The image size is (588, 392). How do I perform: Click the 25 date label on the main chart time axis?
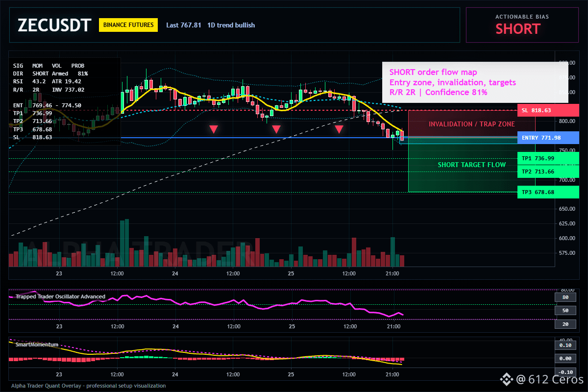point(292,273)
